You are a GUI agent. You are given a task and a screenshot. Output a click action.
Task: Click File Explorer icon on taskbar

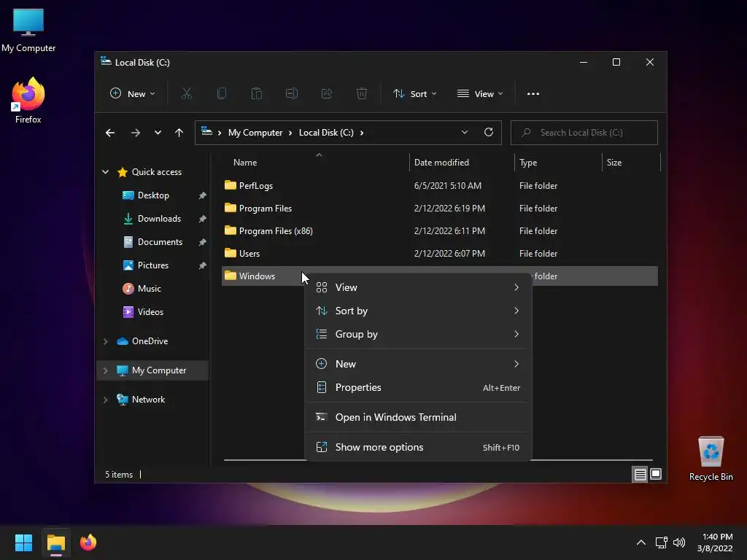point(56,542)
